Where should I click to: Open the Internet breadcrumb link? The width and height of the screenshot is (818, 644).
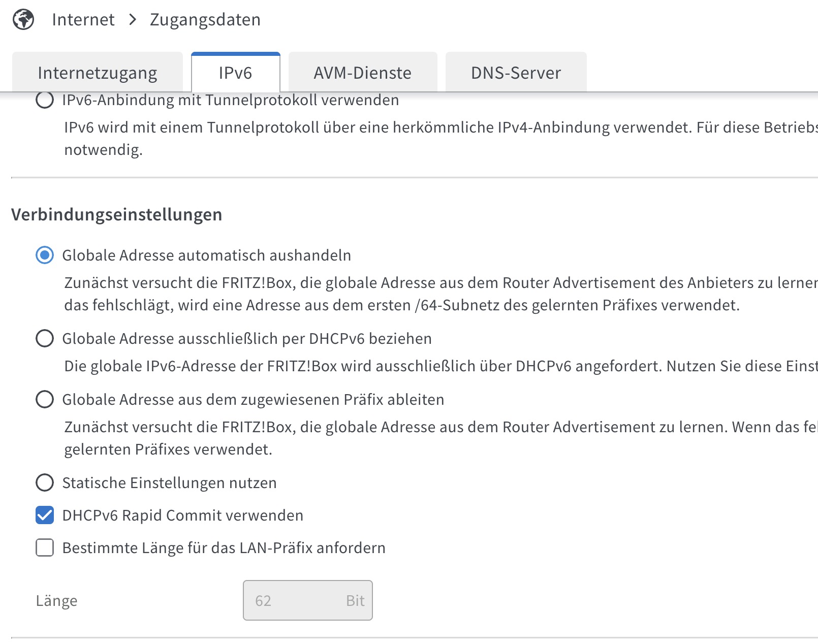click(x=83, y=20)
